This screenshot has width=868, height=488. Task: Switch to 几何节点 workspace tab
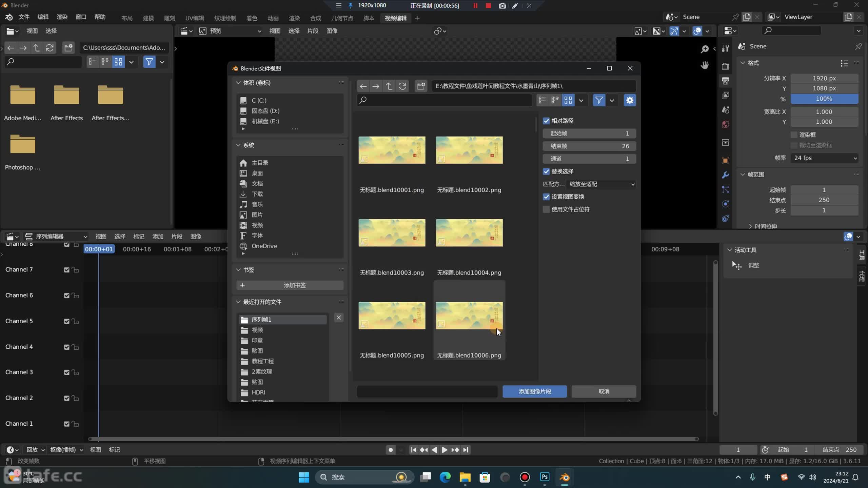342,18
